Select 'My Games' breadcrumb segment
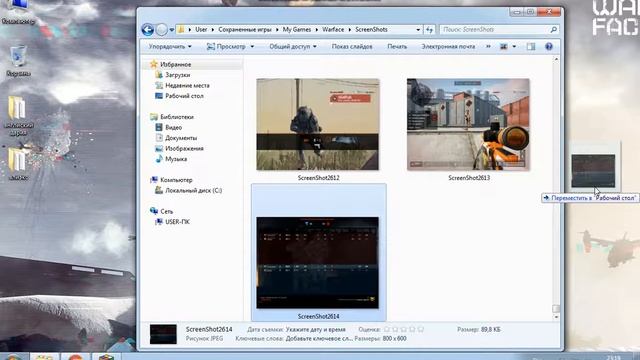This screenshot has height=360, width=640. (x=297, y=29)
